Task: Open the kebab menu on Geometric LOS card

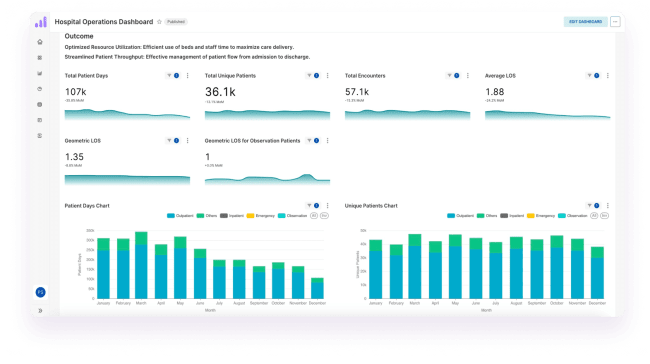Action: point(187,141)
